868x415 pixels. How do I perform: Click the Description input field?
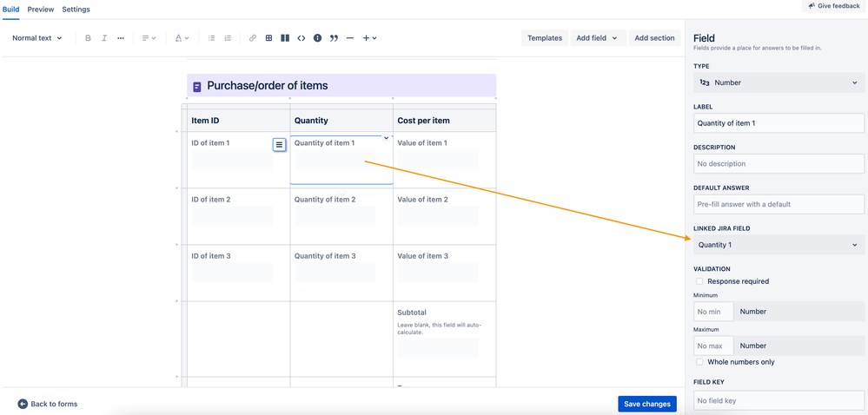(779, 164)
